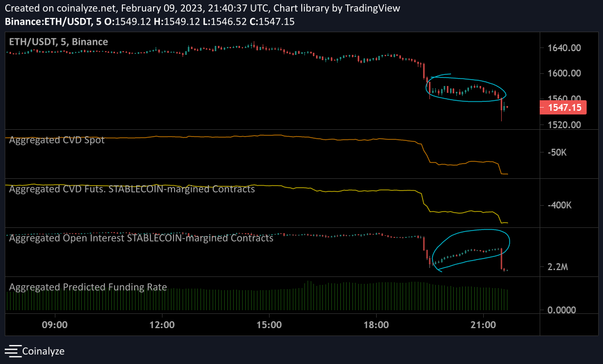Click the 1640.00 price axis label

pyautogui.click(x=564, y=48)
